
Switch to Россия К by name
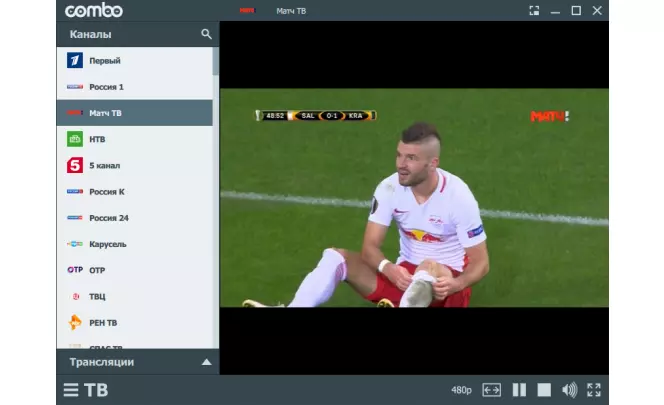pyautogui.click(x=107, y=192)
